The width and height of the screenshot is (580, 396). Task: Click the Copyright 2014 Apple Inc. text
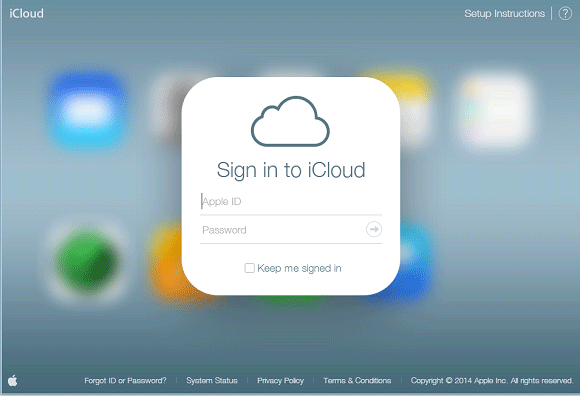[x=492, y=380]
